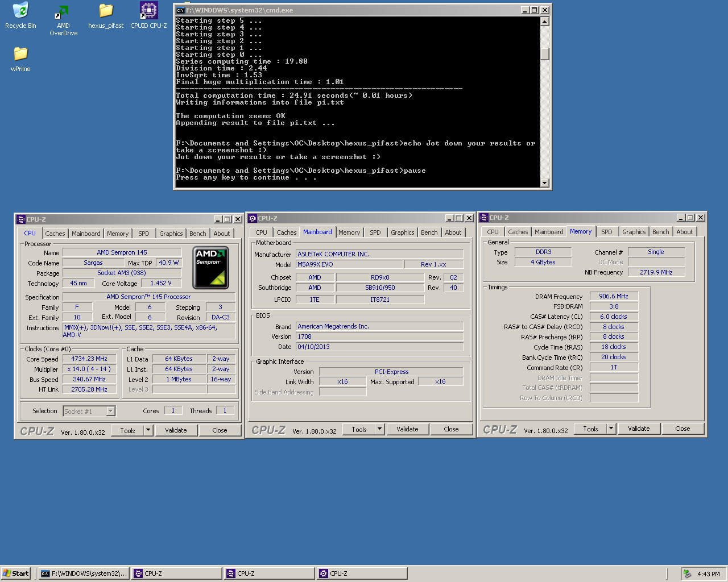This screenshot has width=728, height=582.
Task: Open Bench tab in right CPU-Z window
Action: pos(661,232)
